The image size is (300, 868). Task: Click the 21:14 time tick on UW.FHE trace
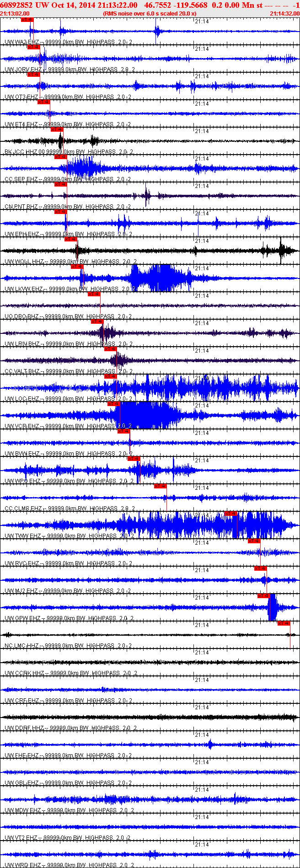tap(202, 735)
